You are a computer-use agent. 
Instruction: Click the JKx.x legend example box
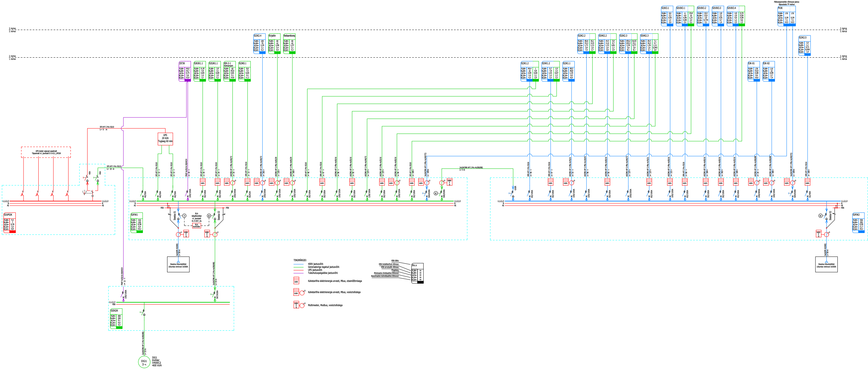[418, 273]
